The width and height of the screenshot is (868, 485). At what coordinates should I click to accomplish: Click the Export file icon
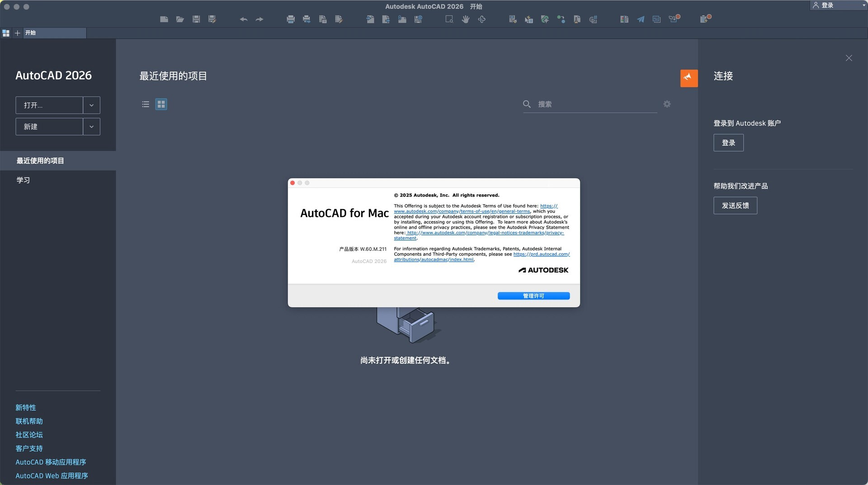[x=386, y=19]
